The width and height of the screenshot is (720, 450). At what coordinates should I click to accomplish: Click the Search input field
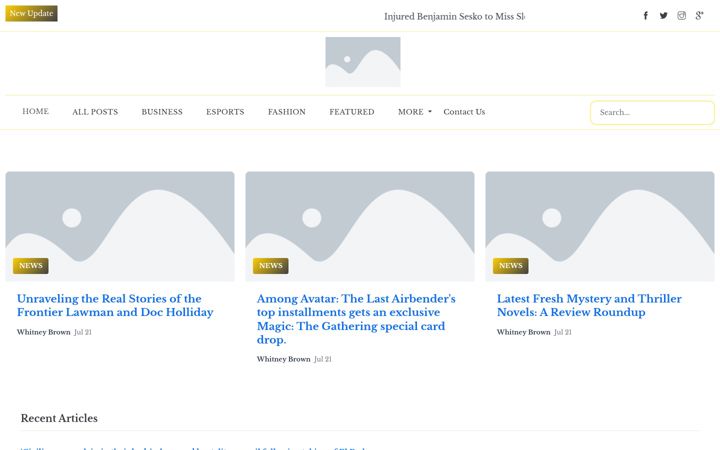[x=652, y=112]
